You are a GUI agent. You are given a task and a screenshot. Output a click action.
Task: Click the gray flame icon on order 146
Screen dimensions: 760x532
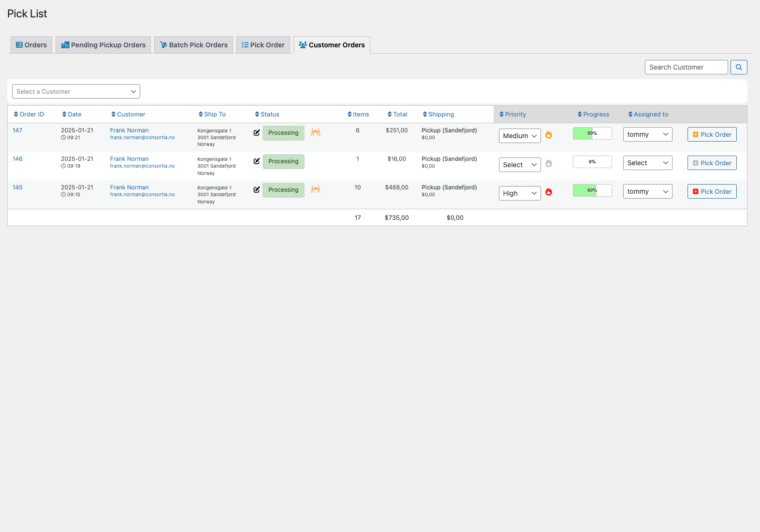tap(549, 164)
